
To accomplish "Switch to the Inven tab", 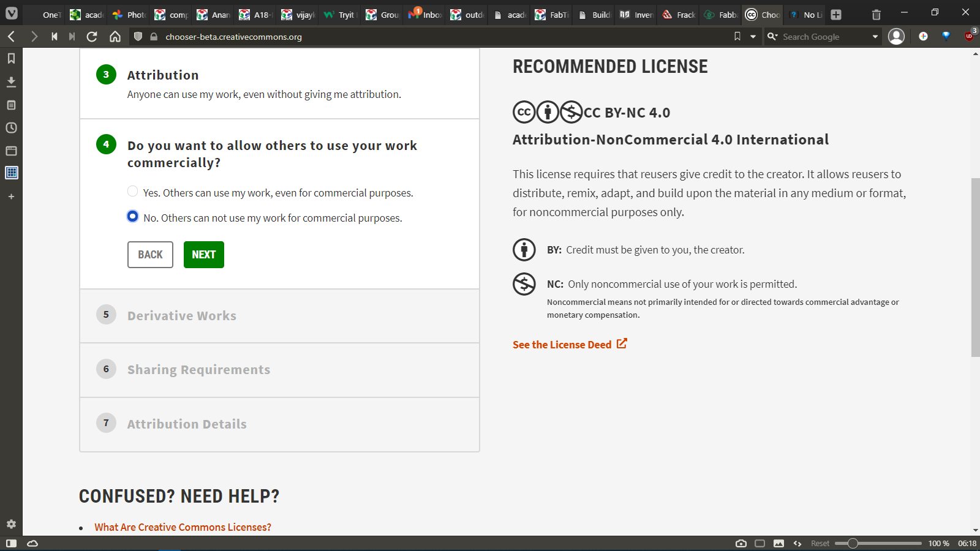I will coord(636,15).
